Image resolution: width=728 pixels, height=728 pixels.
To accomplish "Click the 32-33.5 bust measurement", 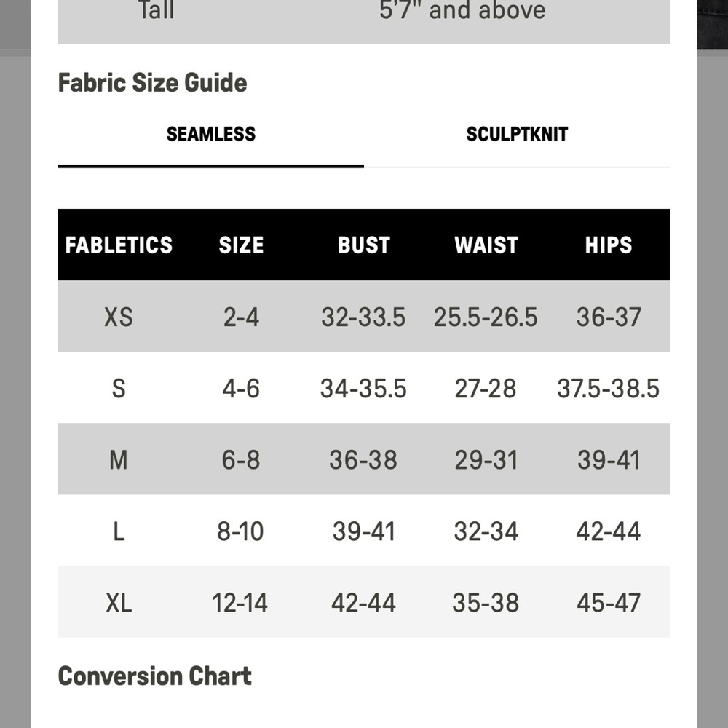I will click(x=363, y=317).
